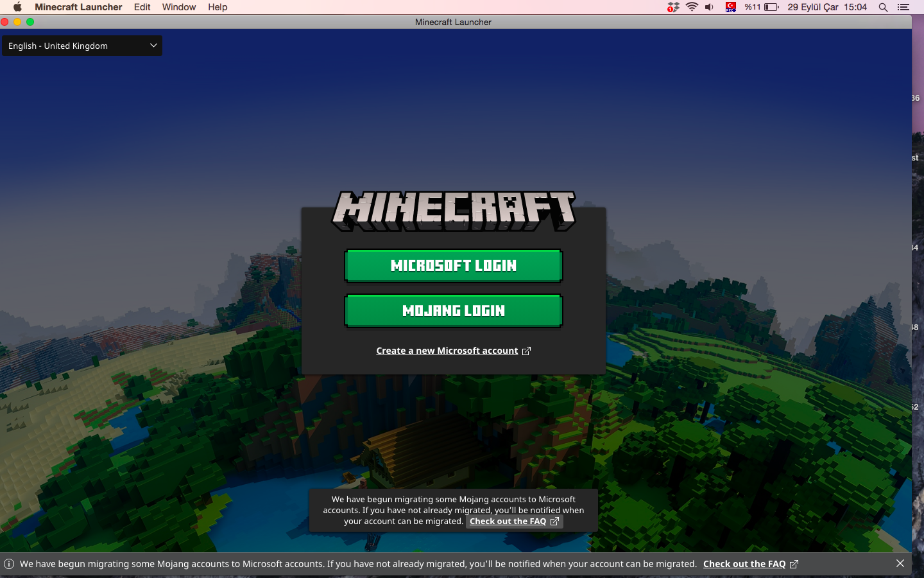Viewport: 924px width, 578px height.
Task: Click the Microsoft Login button
Action: point(454,266)
